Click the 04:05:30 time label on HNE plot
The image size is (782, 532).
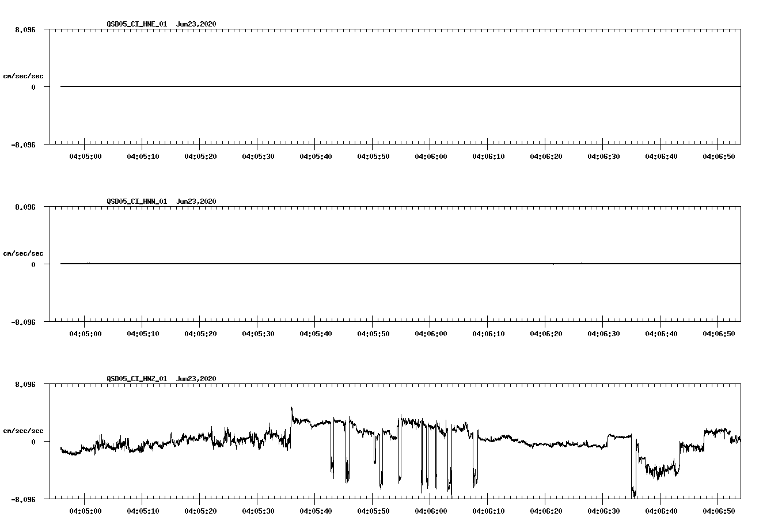258,157
